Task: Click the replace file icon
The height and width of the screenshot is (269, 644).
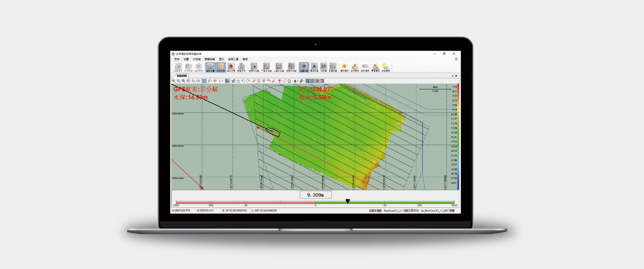Action: (x=241, y=67)
